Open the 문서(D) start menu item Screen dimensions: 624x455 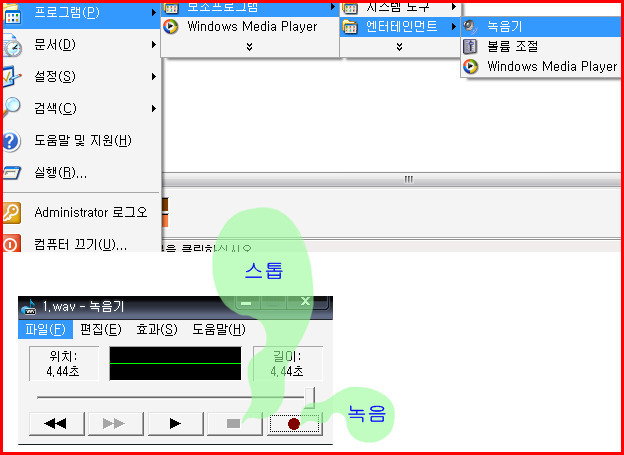point(81,45)
